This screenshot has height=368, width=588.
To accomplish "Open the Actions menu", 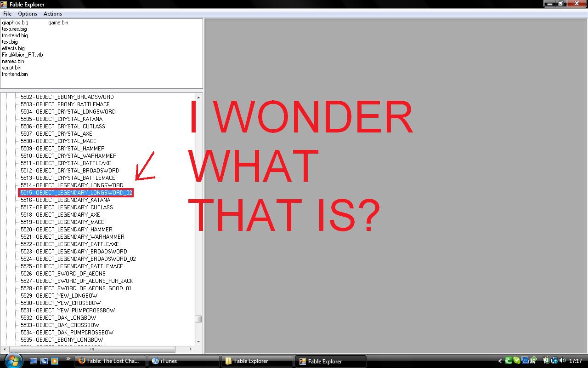I will (53, 14).
